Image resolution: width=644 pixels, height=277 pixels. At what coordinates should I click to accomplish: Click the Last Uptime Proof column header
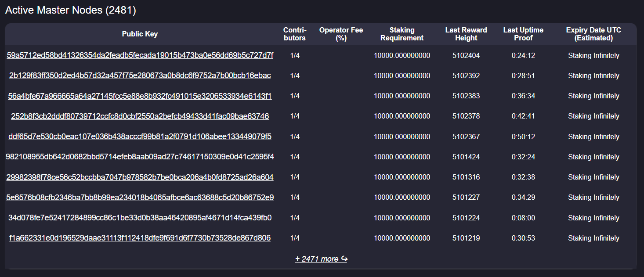tap(523, 34)
